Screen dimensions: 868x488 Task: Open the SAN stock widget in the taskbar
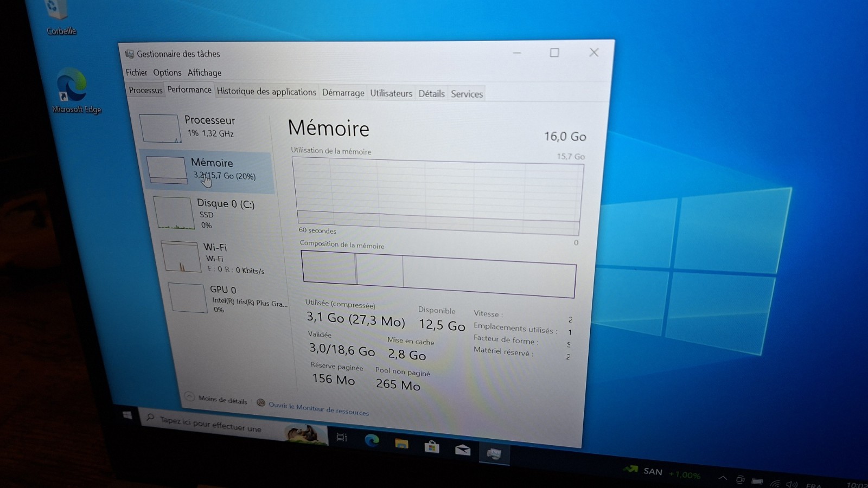click(x=662, y=472)
